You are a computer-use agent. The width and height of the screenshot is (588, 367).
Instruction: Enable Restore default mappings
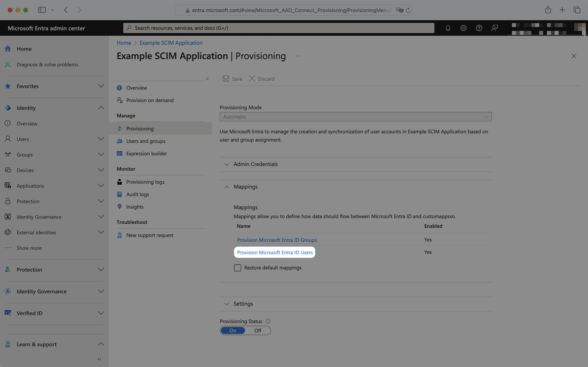coord(237,268)
